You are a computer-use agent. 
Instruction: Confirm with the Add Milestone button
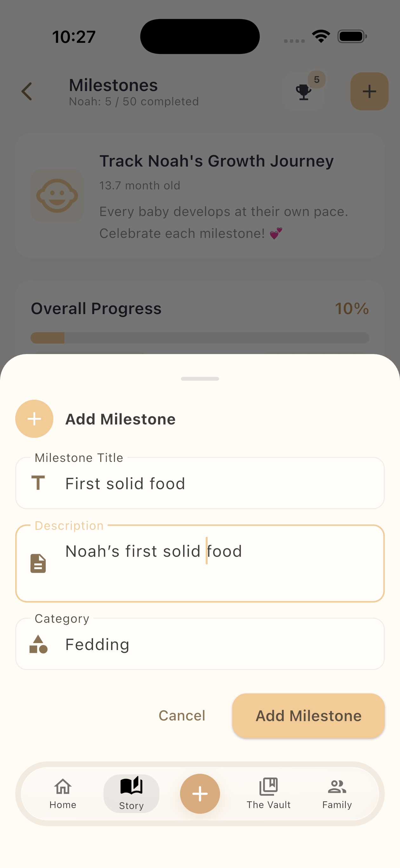(308, 715)
